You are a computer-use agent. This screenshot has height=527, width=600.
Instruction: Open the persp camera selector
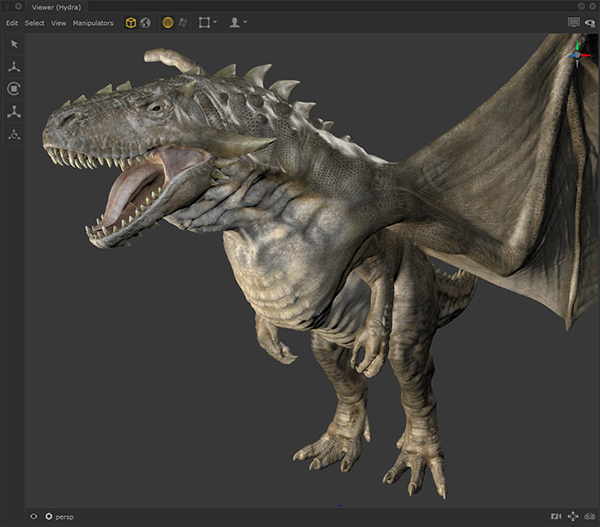pyautogui.click(x=62, y=516)
